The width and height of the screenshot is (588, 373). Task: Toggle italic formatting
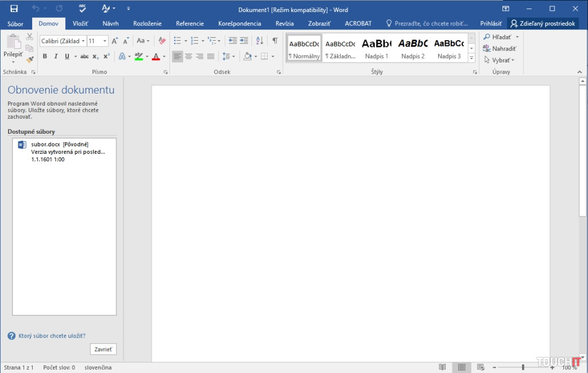(56, 56)
